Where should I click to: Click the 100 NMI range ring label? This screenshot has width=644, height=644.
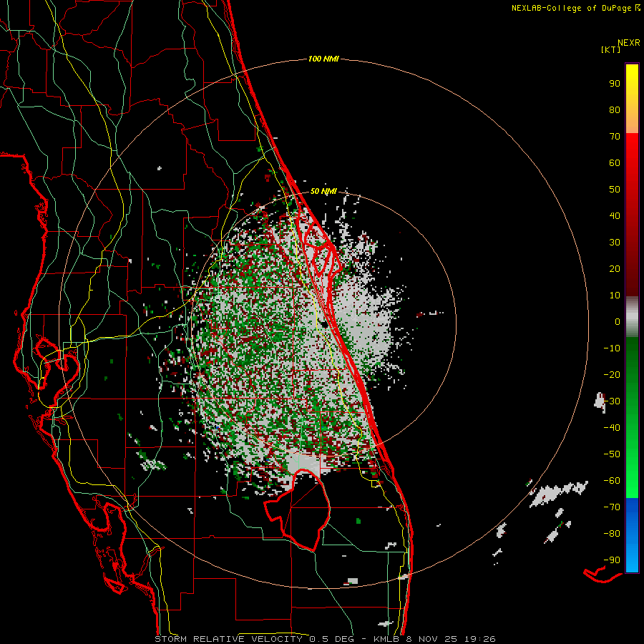pyautogui.click(x=323, y=59)
